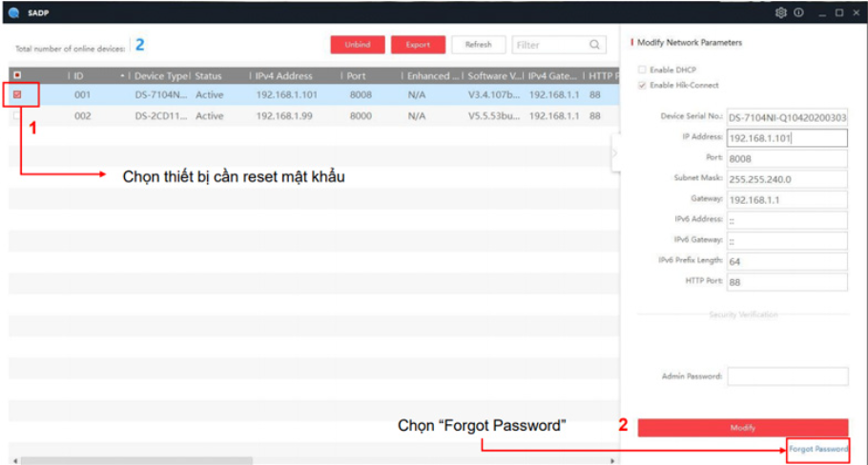Screen dimensions: 868x465
Task: Click the Forgot Password link
Action: click(x=817, y=449)
